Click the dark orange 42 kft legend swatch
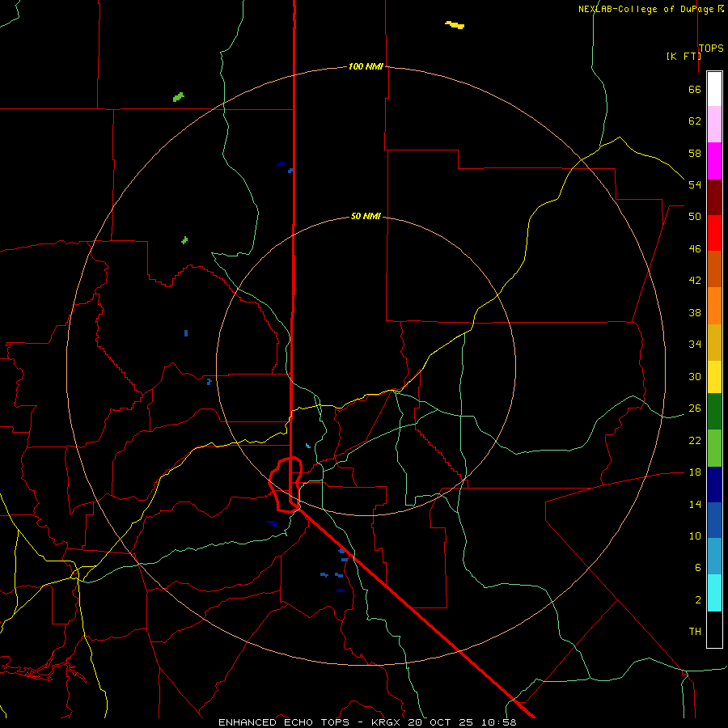 (714, 269)
